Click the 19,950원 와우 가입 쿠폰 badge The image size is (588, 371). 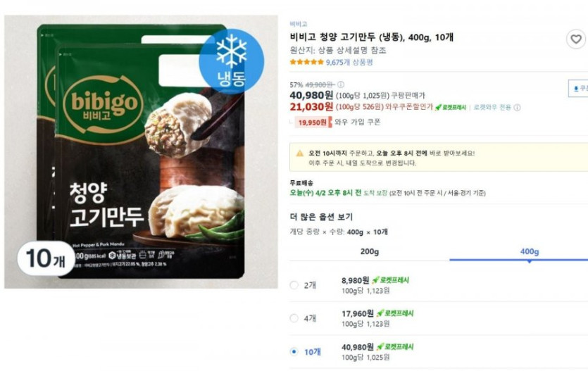pyautogui.click(x=311, y=122)
